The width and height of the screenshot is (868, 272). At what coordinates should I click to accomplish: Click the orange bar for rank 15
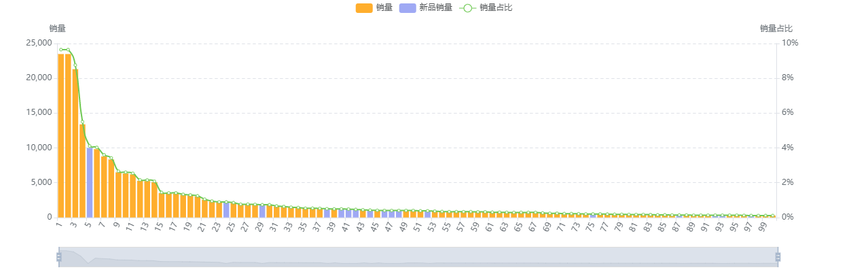click(162, 205)
